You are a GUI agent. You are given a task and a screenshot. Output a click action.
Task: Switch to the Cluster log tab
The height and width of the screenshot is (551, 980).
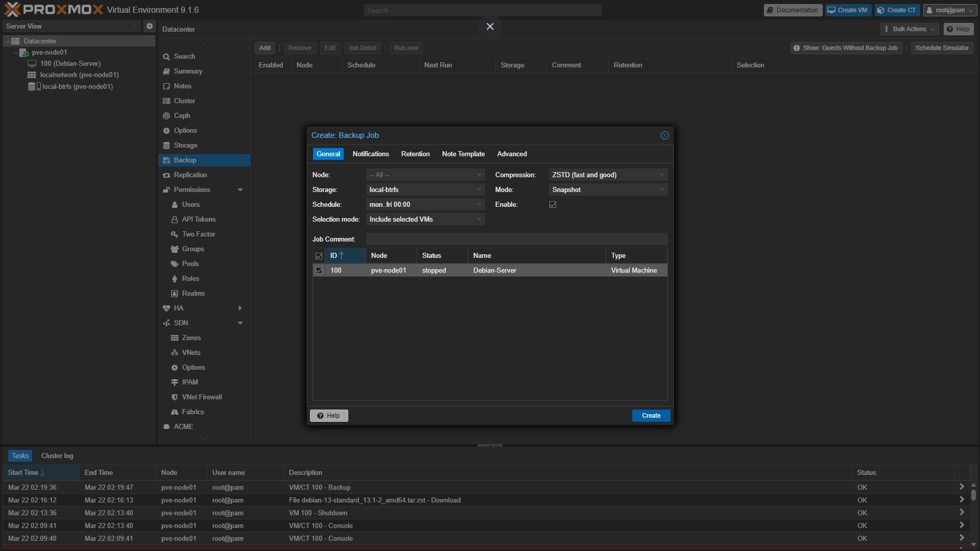pyautogui.click(x=57, y=456)
